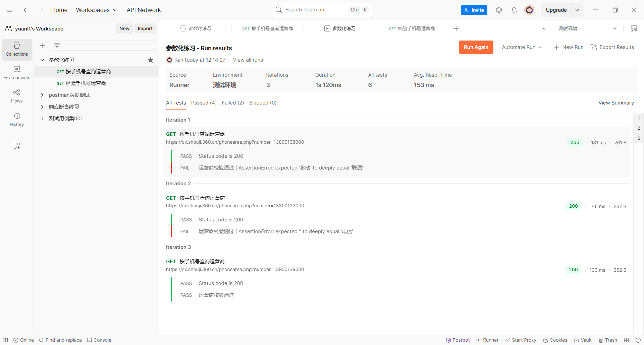644x345 pixels.
Task: Expand the tabs overflow chevron
Action: [544, 28]
